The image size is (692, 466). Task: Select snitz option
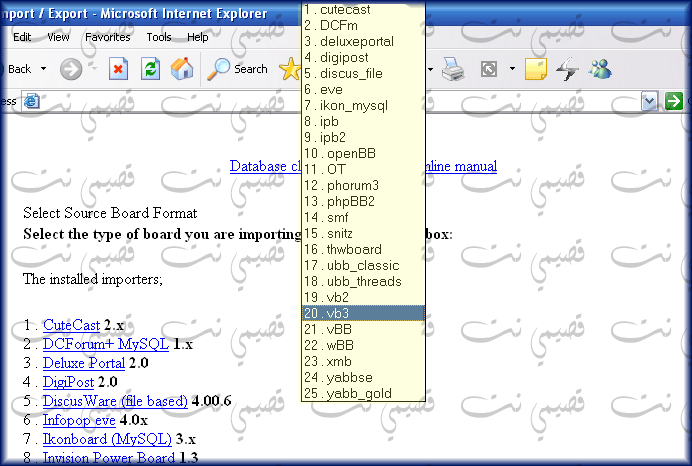click(x=363, y=233)
